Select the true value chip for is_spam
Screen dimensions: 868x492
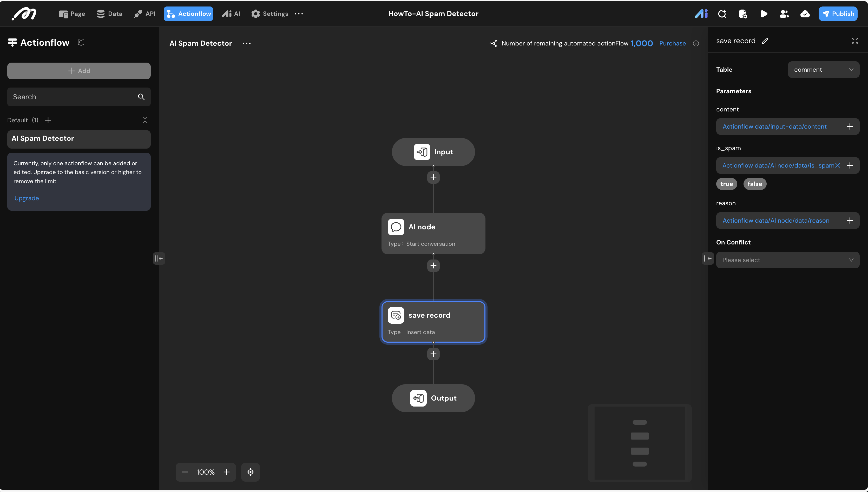726,184
